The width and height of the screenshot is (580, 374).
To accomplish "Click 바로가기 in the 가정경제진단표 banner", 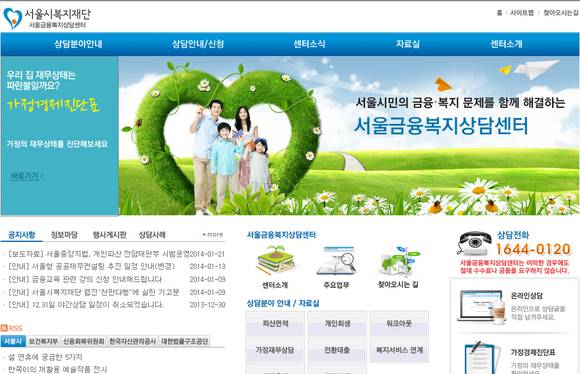I will click(x=26, y=176).
